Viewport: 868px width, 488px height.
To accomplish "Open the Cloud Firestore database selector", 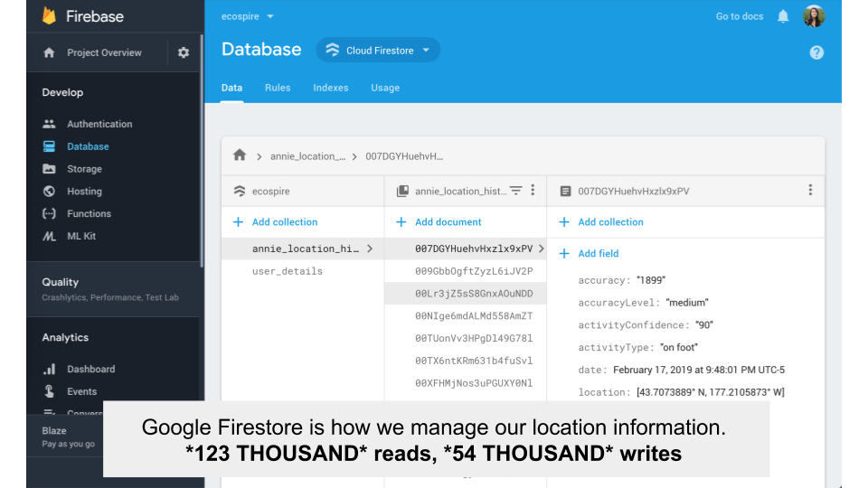I will tap(378, 51).
